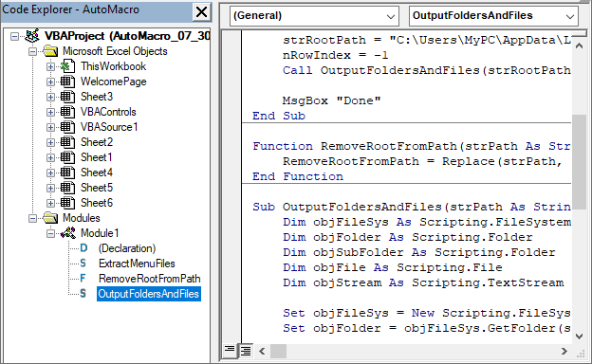Close the Code Explorer panel

[202, 11]
